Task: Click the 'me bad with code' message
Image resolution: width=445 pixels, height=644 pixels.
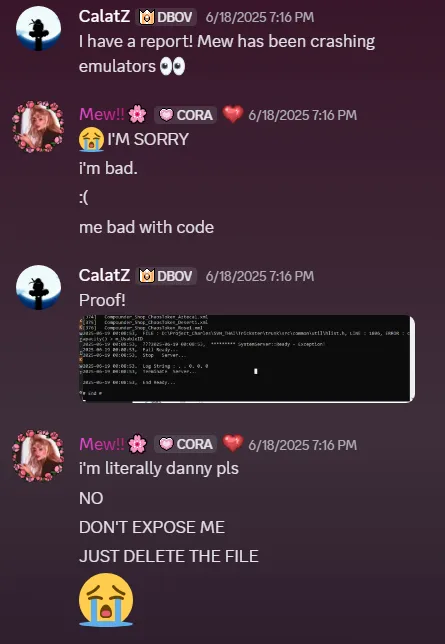Action: tap(146, 227)
